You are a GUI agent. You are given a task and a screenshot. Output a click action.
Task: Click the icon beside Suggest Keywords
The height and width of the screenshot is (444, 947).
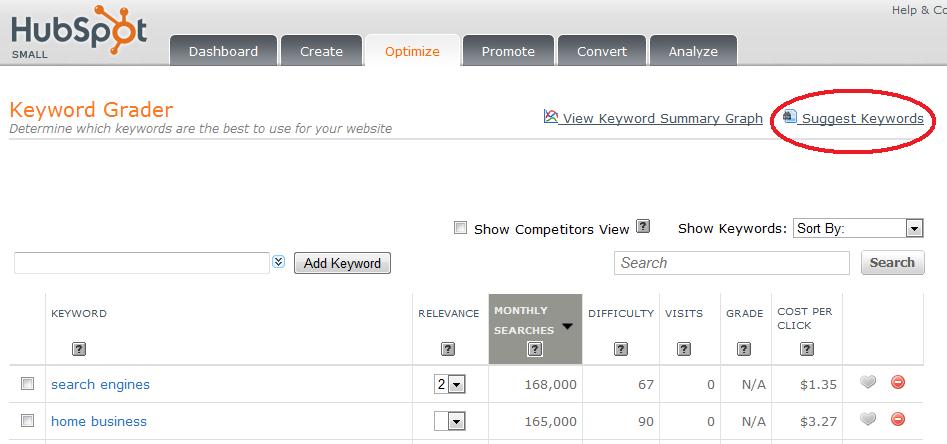(x=789, y=117)
